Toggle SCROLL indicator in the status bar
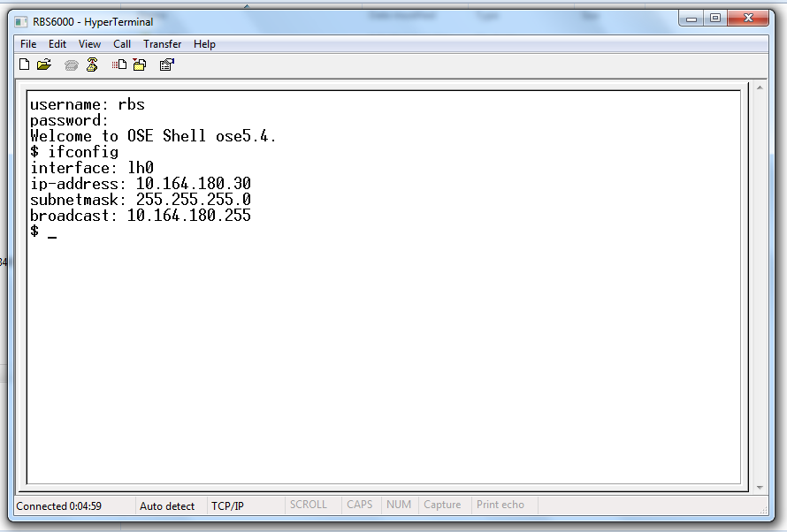The width and height of the screenshot is (787, 532). click(309, 505)
